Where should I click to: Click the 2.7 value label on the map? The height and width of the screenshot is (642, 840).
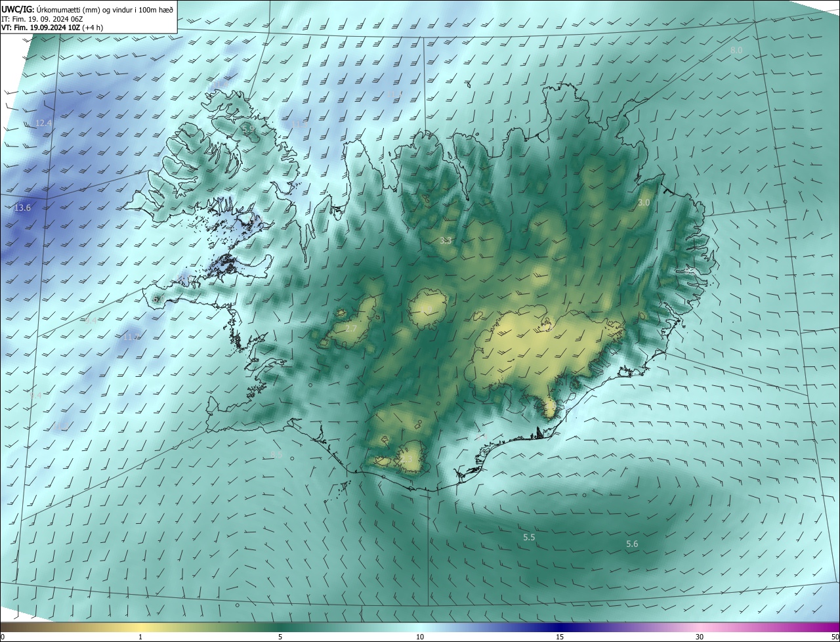pos(351,329)
